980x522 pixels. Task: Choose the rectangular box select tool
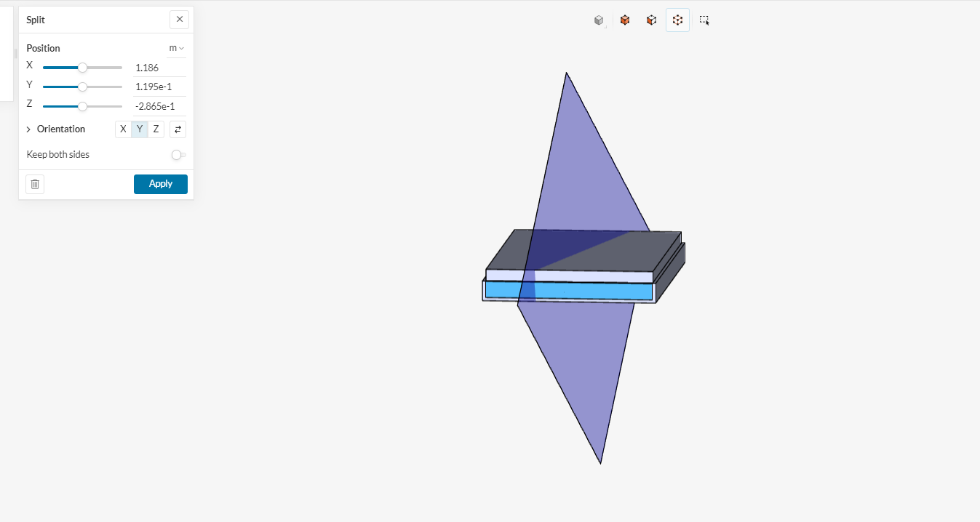pos(704,20)
